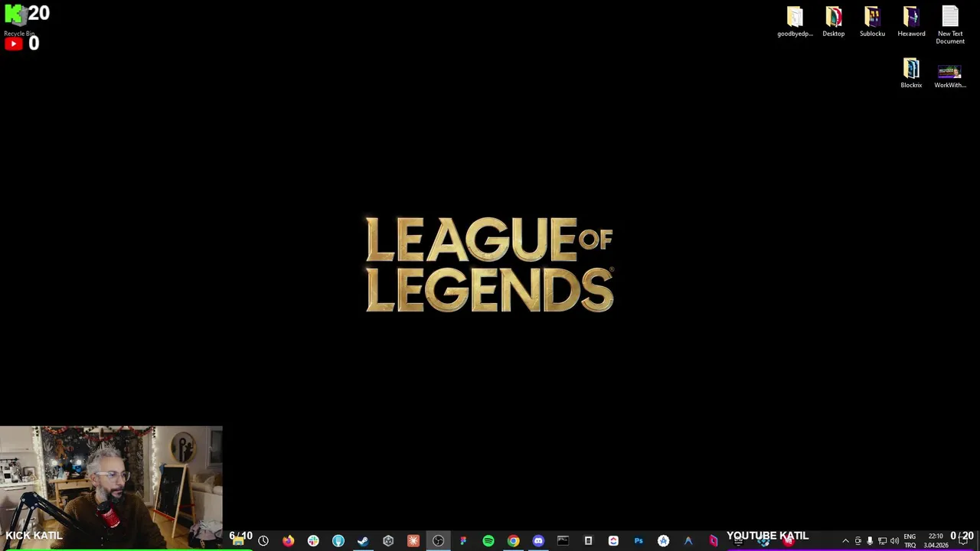Open Steam from the taskbar
Image resolution: width=980 pixels, height=551 pixels.
click(x=363, y=541)
